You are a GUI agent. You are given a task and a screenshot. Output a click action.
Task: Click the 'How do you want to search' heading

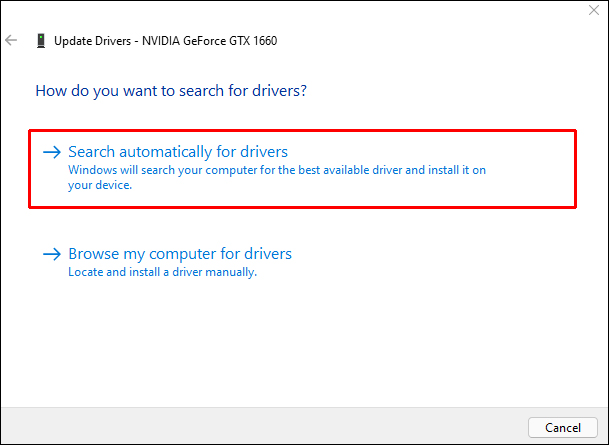tap(171, 91)
